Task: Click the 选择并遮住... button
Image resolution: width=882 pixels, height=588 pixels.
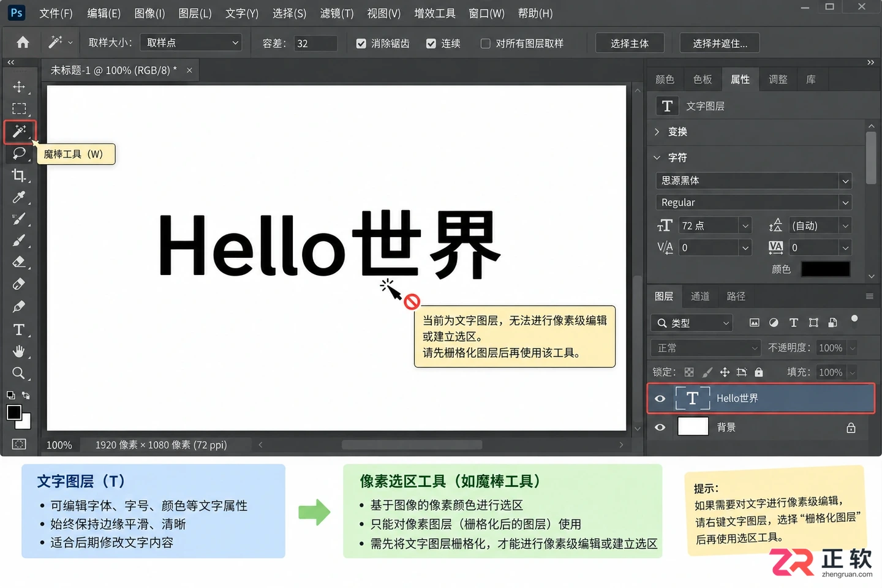Action: [x=720, y=43]
